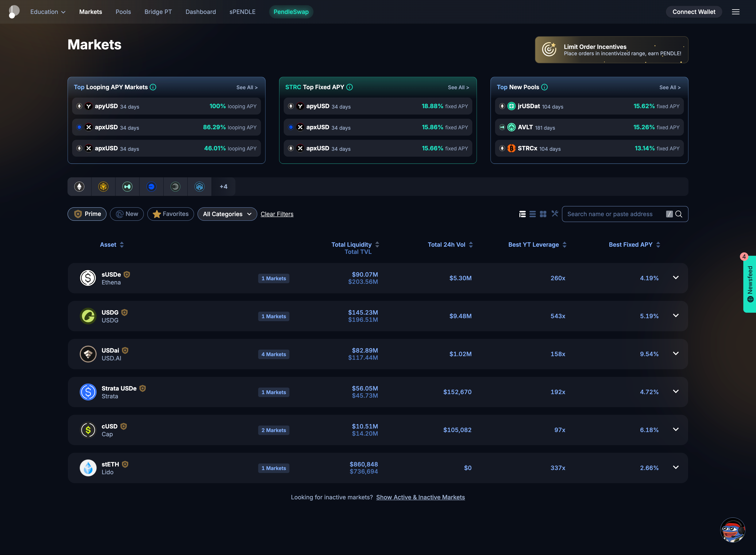
Task: Click the AVLT token icon
Action: (x=511, y=127)
